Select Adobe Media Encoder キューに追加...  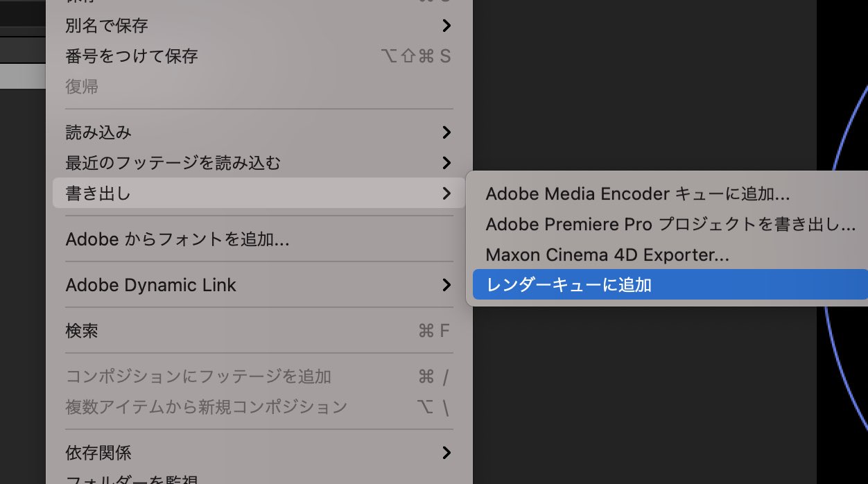(x=669, y=193)
